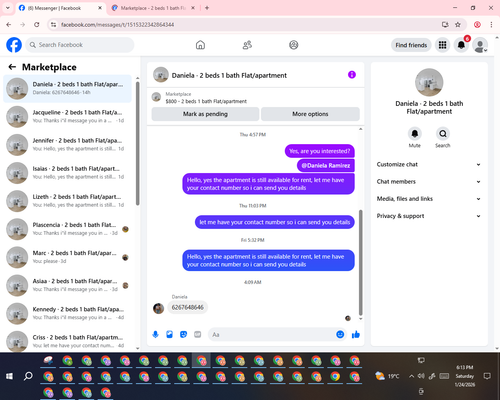Open Windows notification center
This screenshot has width=500, height=400.
tap(487, 376)
